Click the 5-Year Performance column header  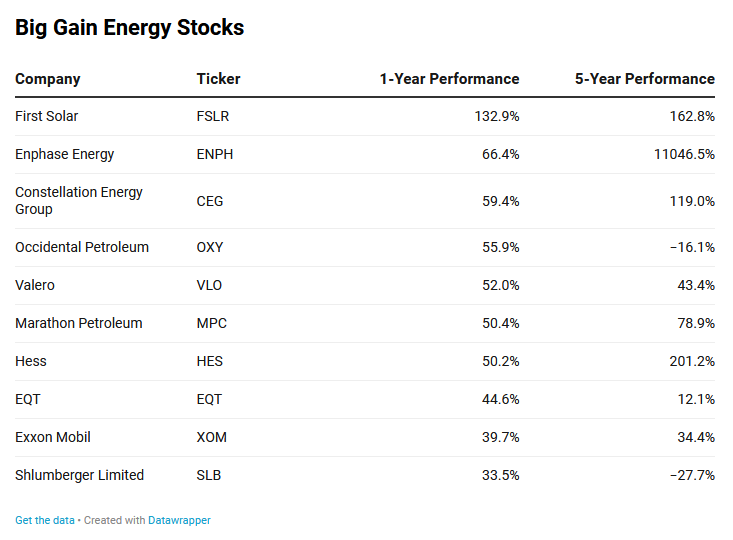click(644, 79)
